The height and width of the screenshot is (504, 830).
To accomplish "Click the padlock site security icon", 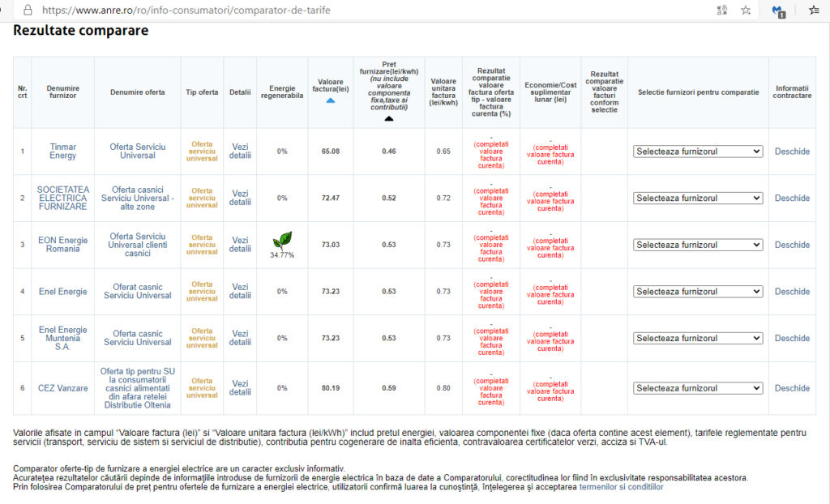I will 28,11.
